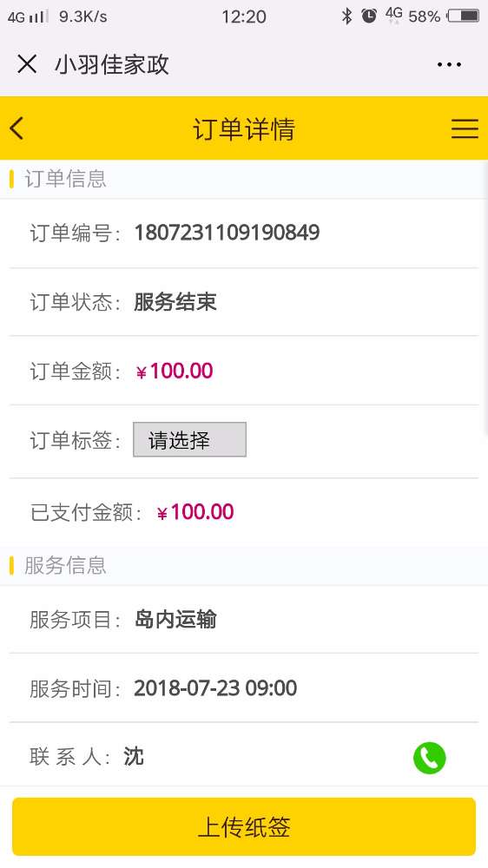488x868 pixels.
Task: Click the 上传纸签 button
Action: 244,826
